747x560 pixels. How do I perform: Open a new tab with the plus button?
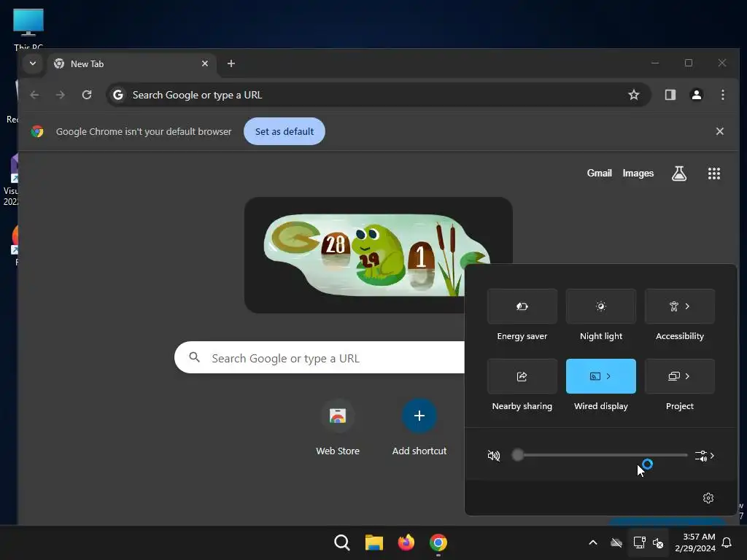click(231, 63)
